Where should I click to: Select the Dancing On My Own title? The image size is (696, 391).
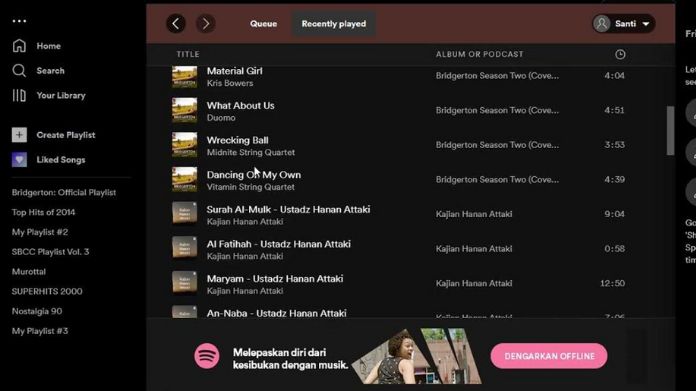(253, 175)
